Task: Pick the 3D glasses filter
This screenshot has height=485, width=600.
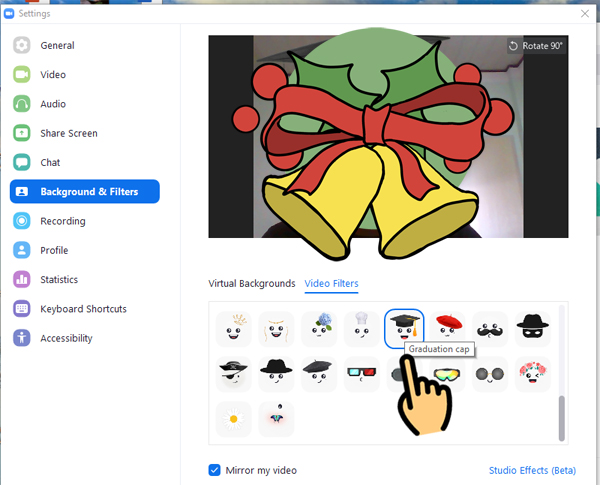Action: 361,375
